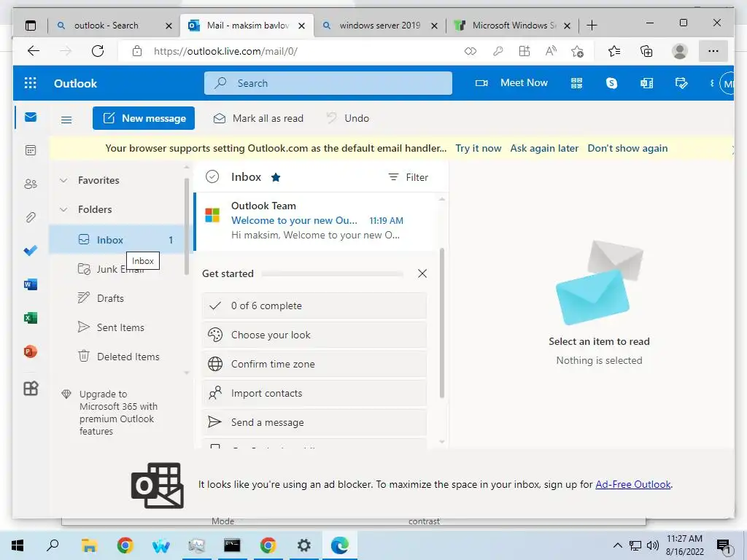
Task: Open Calendar from the left rail
Action: pyautogui.click(x=31, y=150)
